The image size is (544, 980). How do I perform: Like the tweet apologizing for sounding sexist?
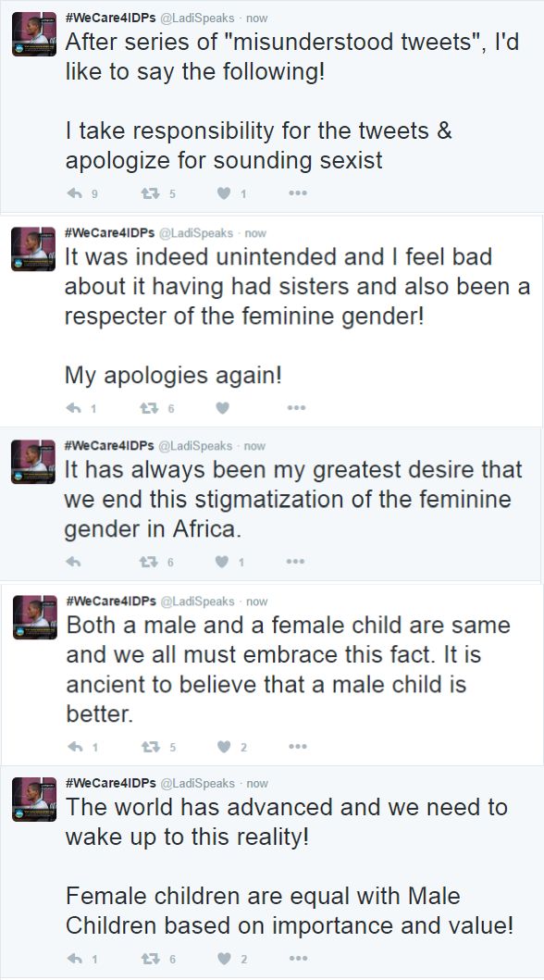coord(224,193)
